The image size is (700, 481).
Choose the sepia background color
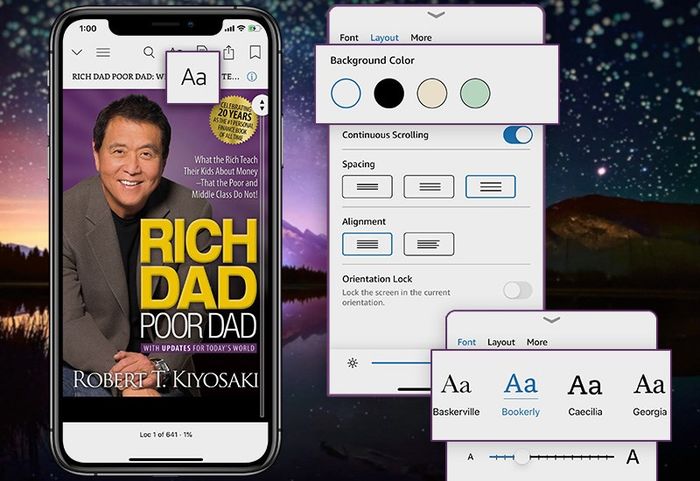(x=432, y=93)
